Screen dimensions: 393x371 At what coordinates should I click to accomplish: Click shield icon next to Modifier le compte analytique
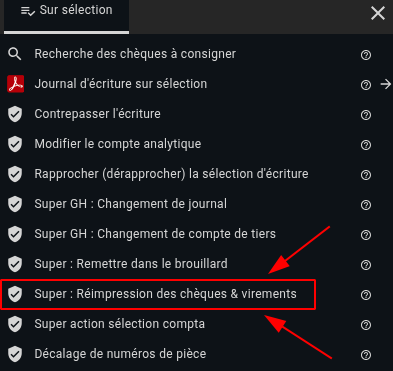15,144
